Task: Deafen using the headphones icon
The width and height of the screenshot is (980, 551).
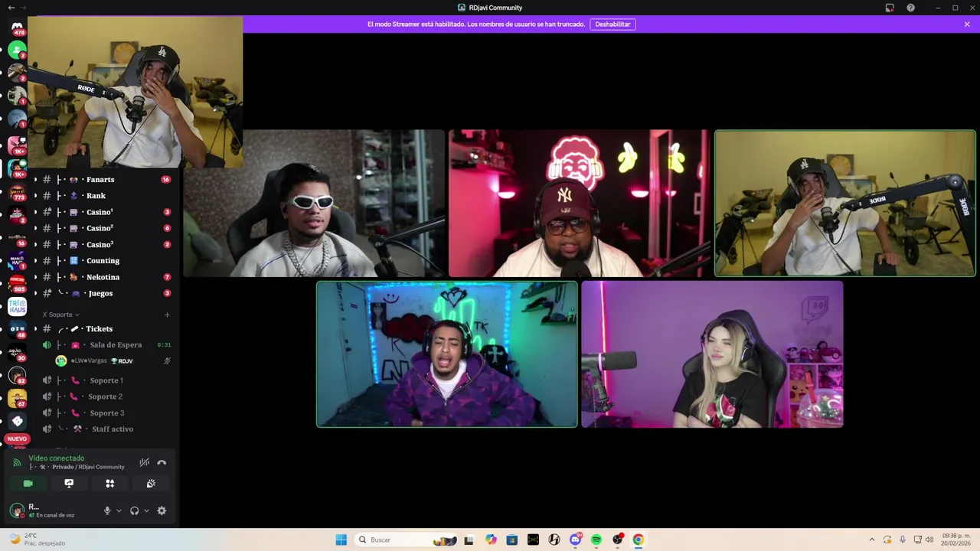Action: click(135, 510)
